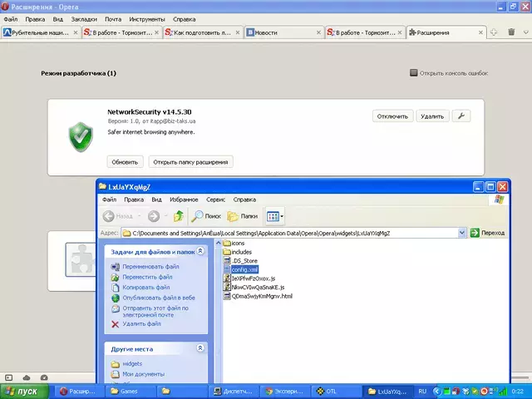Viewport: 532px width, 399px height.
Task: Open the OTL taskbar item
Action: [x=336, y=392]
